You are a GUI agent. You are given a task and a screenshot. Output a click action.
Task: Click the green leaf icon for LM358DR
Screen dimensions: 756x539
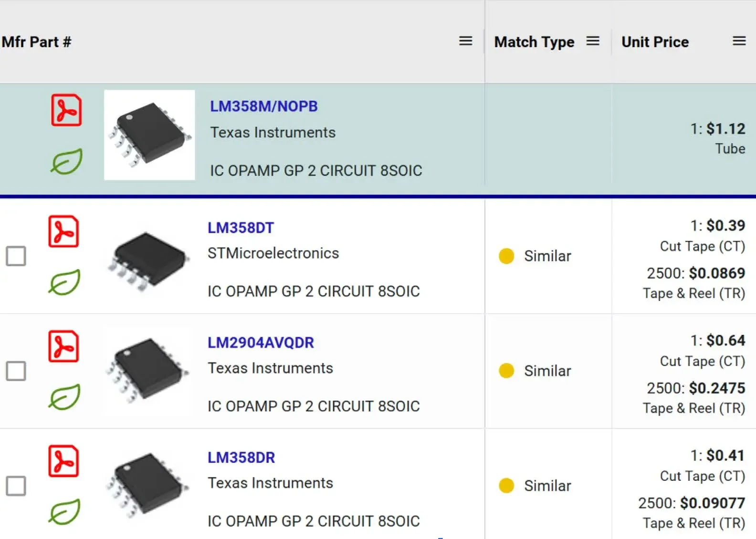pos(64,512)
